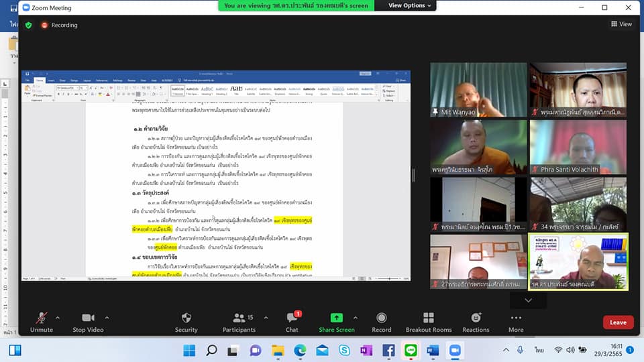Open LINE app from taskbar
This screenshot has height=362, width=644.
411,351
